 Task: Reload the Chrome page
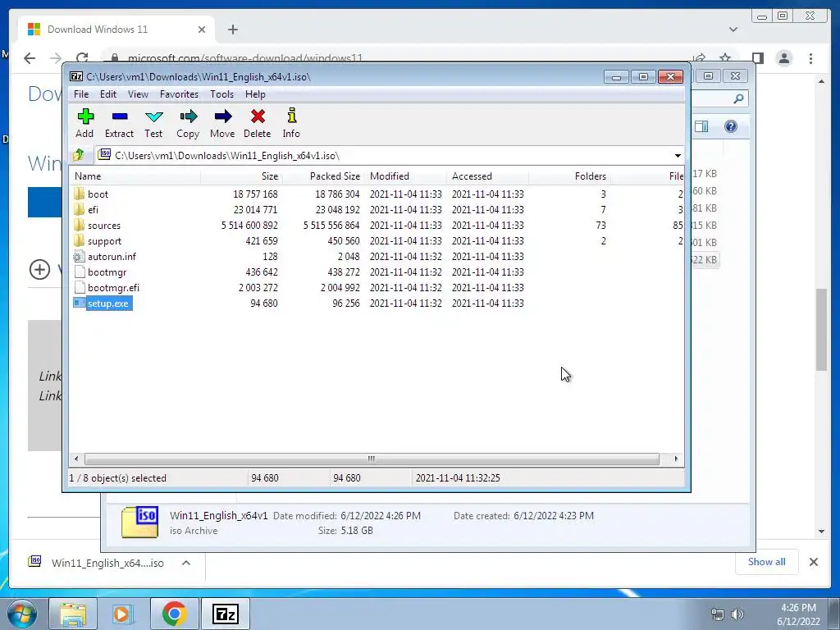(x=82, y=58)
